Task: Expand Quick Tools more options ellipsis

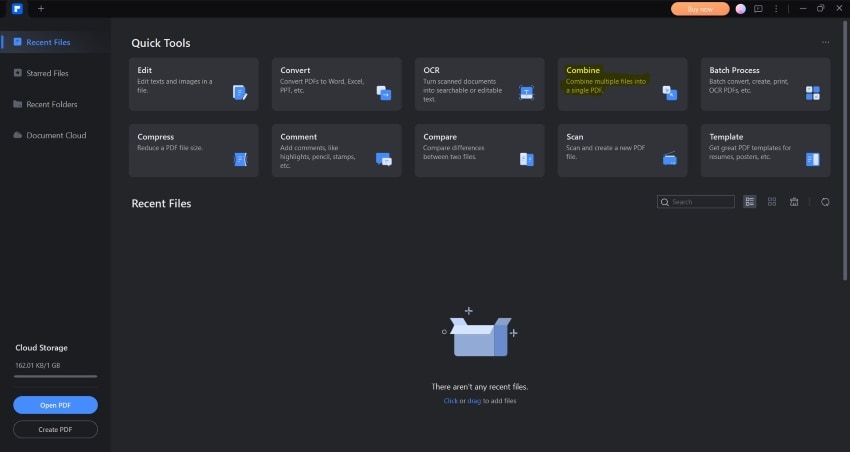Action: tap(825, 43)
